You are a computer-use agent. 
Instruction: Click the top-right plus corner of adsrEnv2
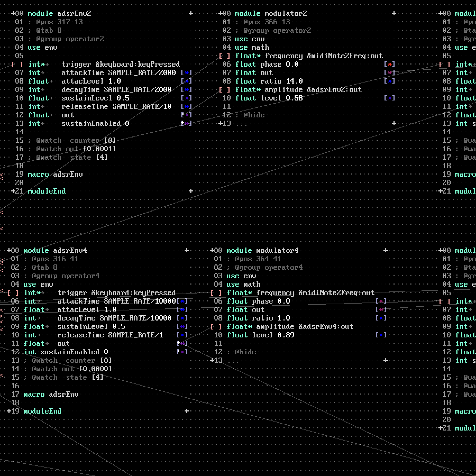pyautogui.click(x=191, y=13)
